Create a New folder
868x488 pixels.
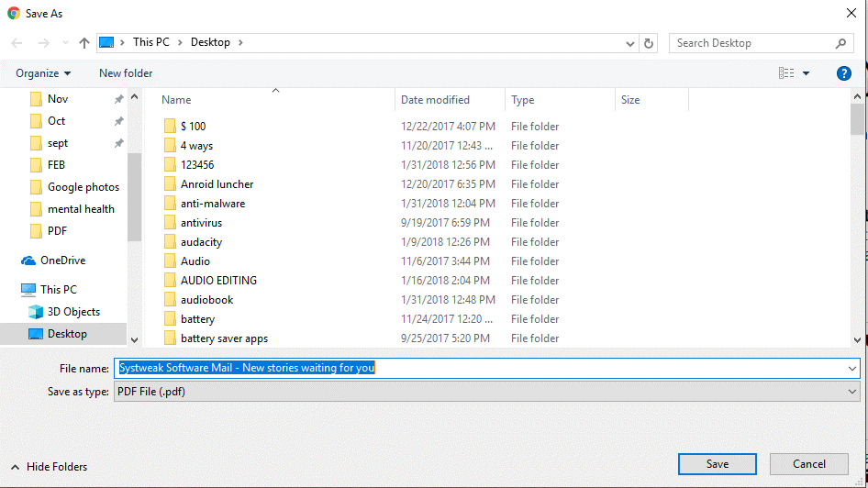coord(126,73)
